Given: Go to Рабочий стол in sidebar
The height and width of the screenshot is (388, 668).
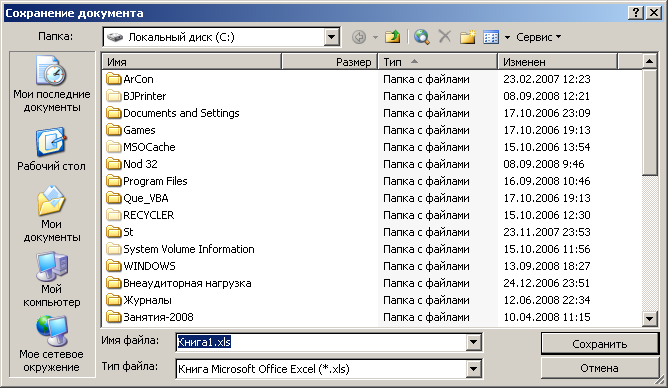Looking at the screenshot, I should pos(52,149).
